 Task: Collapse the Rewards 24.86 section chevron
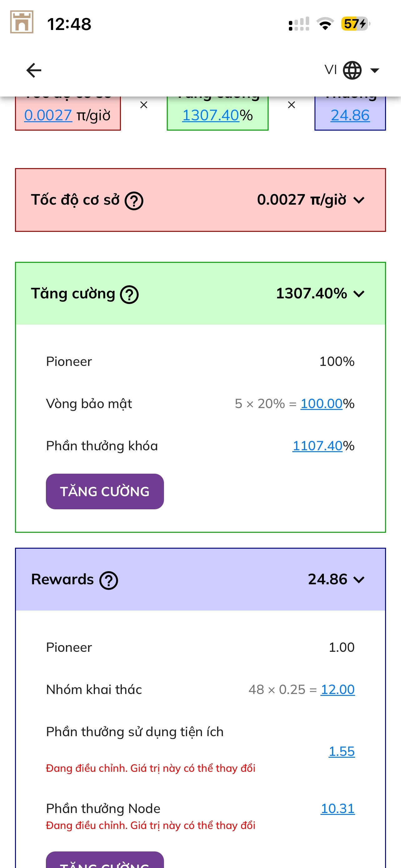click(359, 580)
